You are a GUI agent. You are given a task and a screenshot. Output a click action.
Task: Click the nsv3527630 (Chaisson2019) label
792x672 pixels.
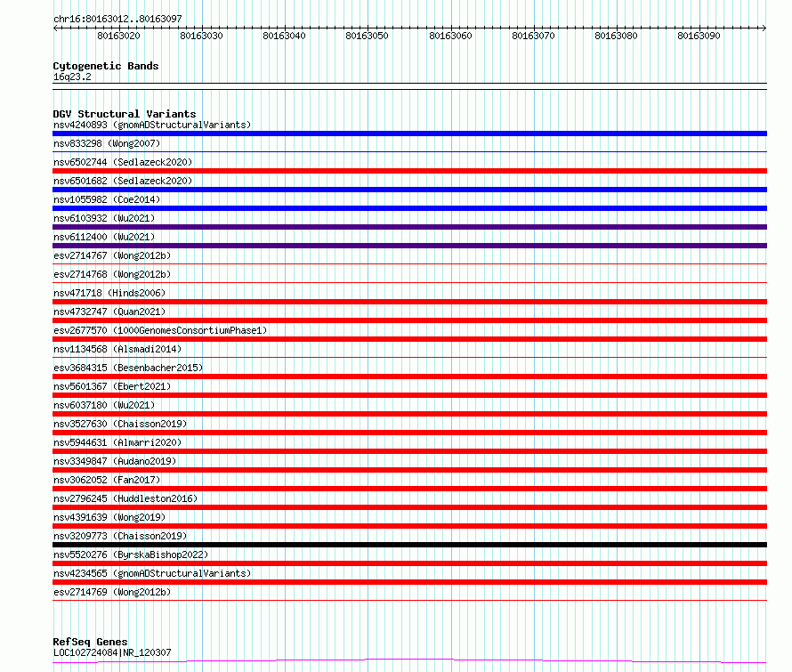point(120,424)
